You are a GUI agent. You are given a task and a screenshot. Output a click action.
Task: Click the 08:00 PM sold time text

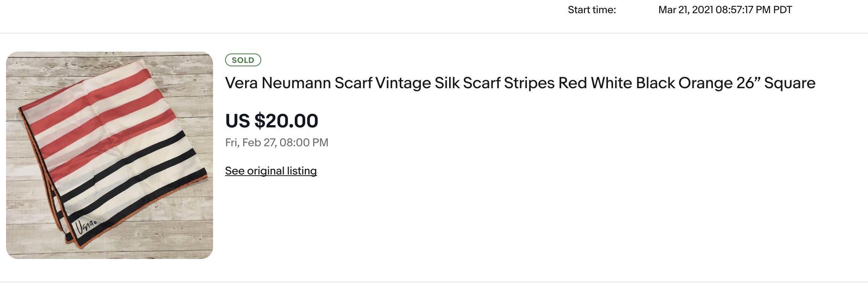304,142
